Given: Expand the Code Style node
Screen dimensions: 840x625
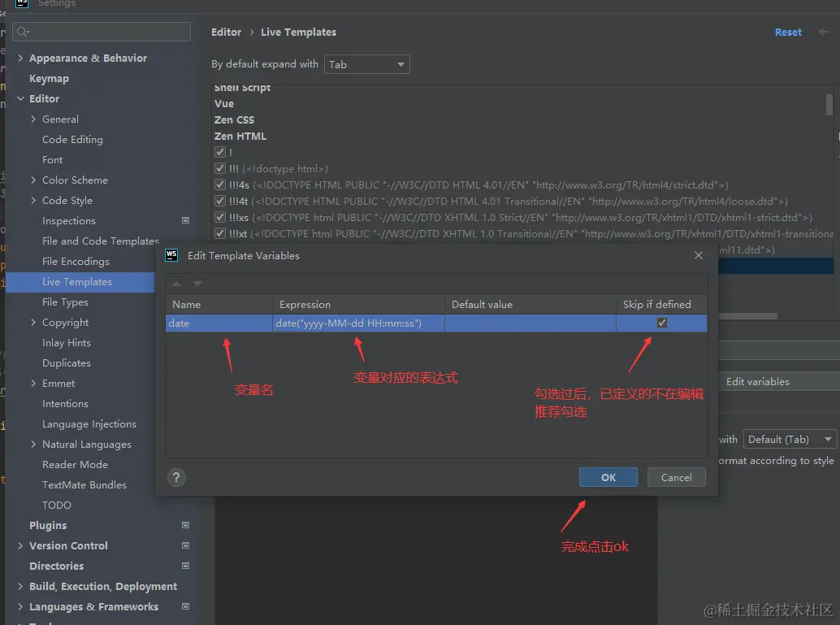Looking at the screenshot, I should pos(33,201).
